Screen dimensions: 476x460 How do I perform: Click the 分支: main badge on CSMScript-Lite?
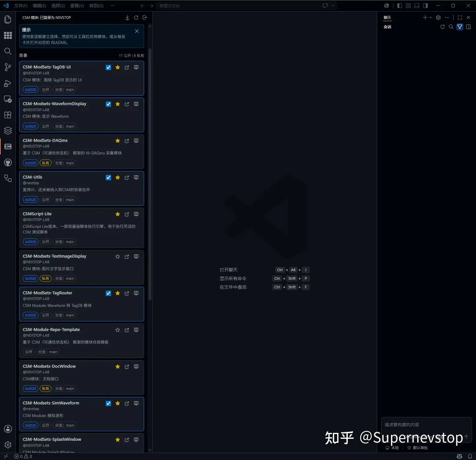click(64, 242)
